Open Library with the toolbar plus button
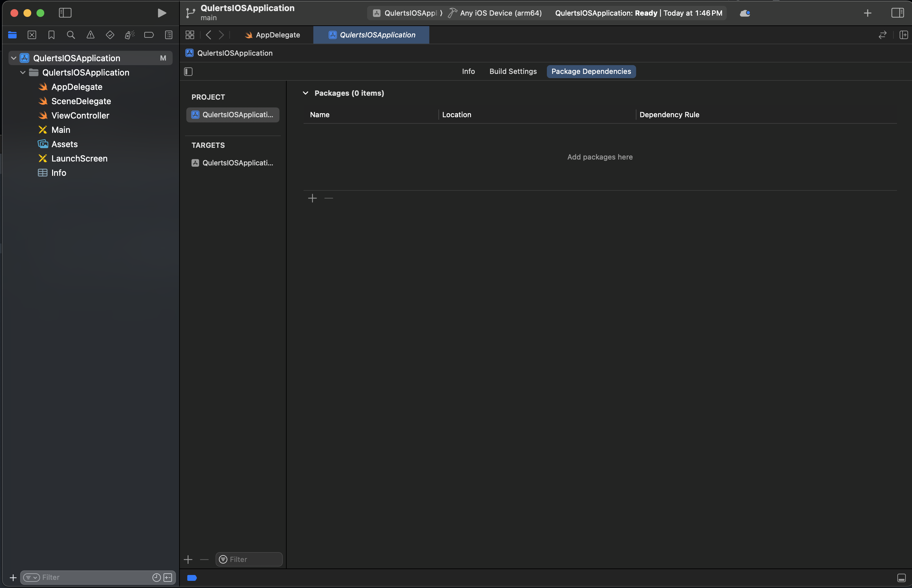This screenshot has height=588, width=912. coord(867,13)
